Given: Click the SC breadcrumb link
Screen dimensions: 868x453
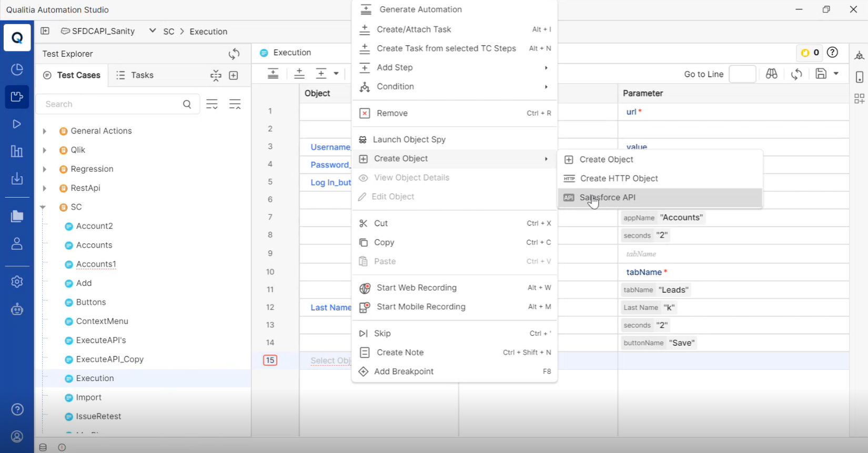Looking at the screenshot, I should (168, 32).
